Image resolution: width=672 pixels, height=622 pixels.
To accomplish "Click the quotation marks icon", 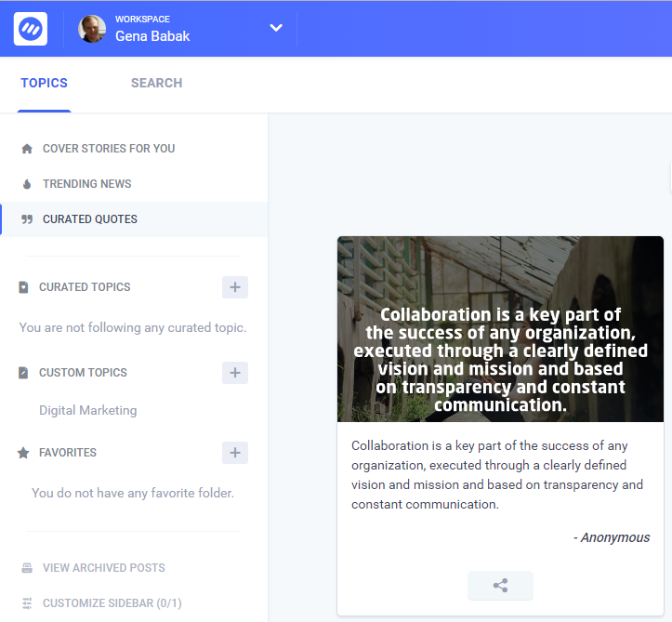I will coord(27,219).
